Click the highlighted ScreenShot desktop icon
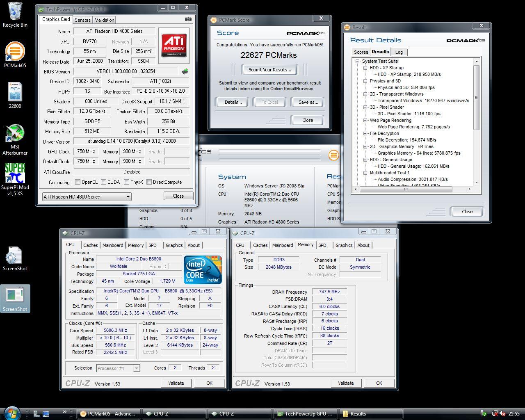 [15, 299]
